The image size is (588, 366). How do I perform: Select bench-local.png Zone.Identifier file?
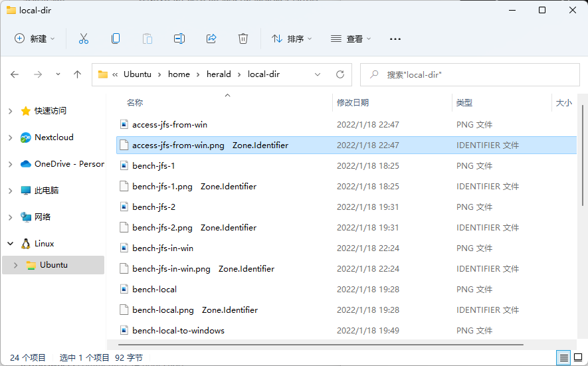point(347,310)
